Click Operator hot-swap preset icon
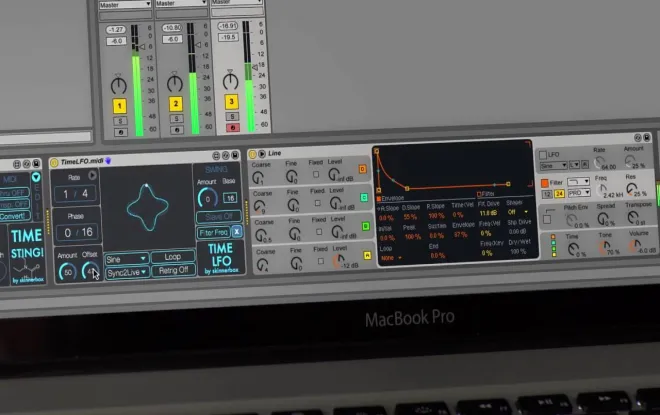660x415 pixels. [x=638, y=138]
